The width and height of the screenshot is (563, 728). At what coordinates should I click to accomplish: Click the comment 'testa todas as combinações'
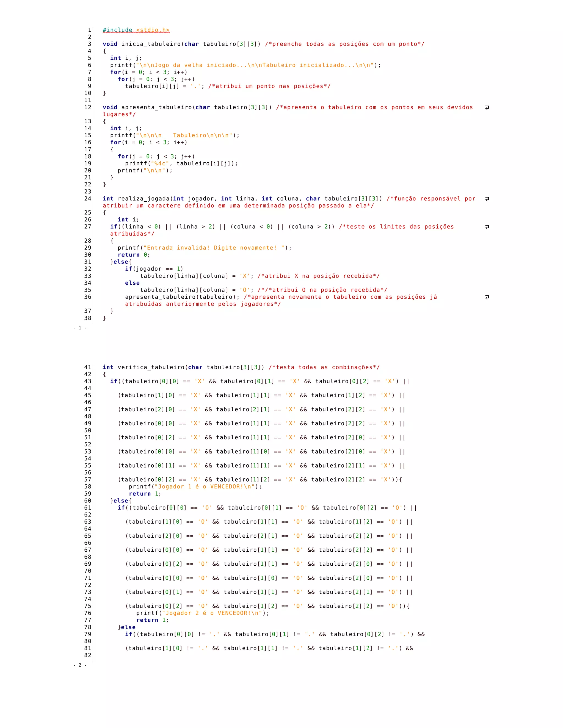point(324,367)
